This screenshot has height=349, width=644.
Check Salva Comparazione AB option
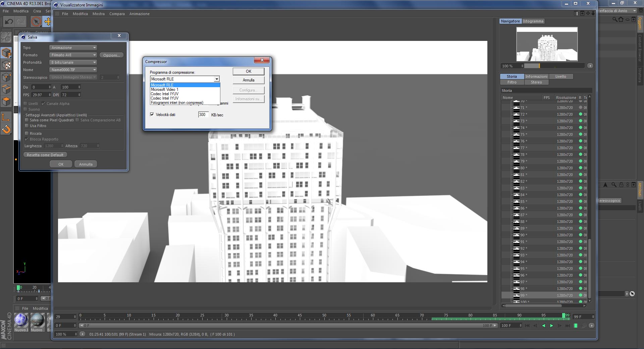point(77,120)
